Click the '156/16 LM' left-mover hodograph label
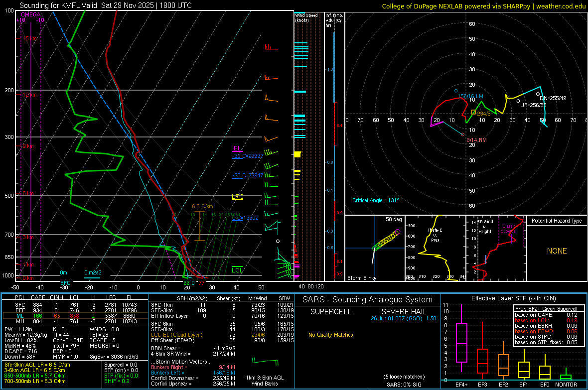 pos(470,96)
